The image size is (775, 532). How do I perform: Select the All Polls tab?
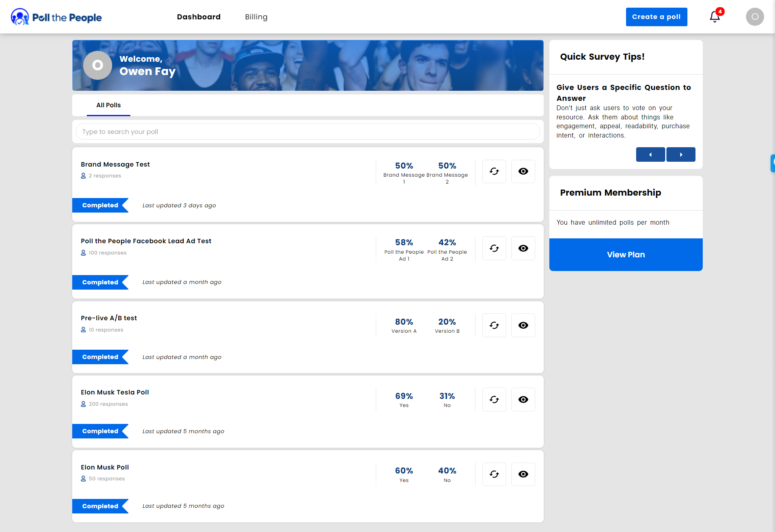click(108, 105)
